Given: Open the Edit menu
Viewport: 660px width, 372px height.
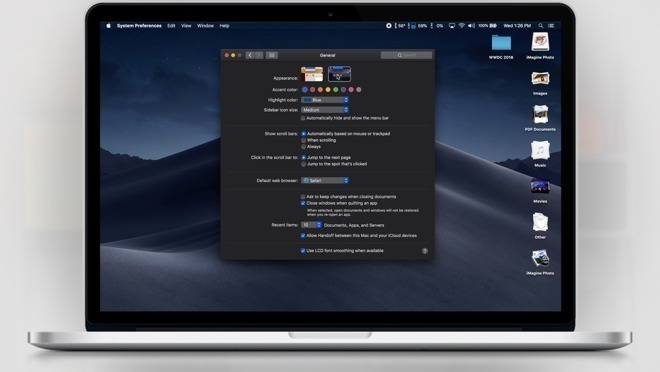Looking at the screenshot, I should [171, 26].
